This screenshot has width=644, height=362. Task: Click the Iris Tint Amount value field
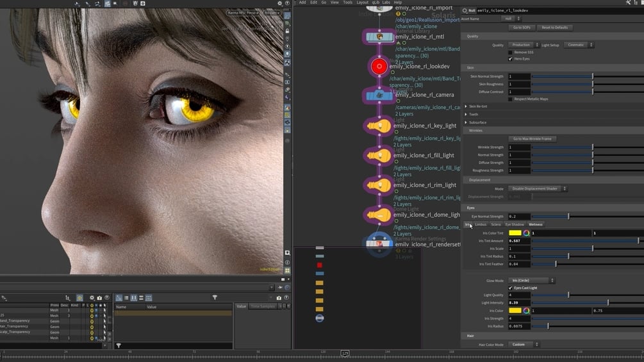[519, 241]
